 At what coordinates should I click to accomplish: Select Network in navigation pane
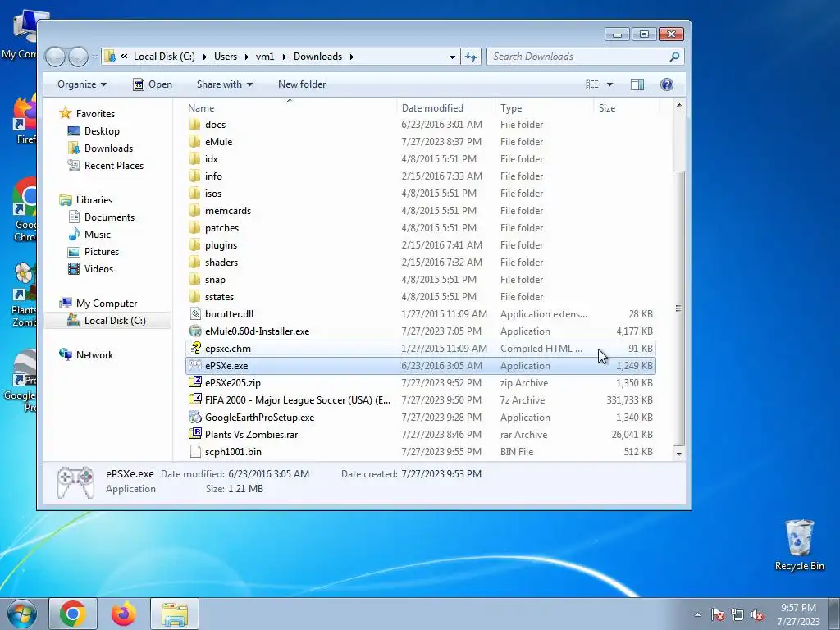(x=95, y=355)
